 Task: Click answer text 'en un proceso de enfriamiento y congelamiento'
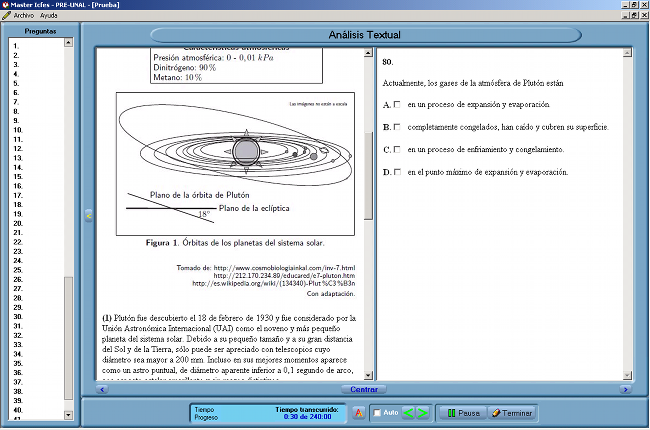click(485, 149)
